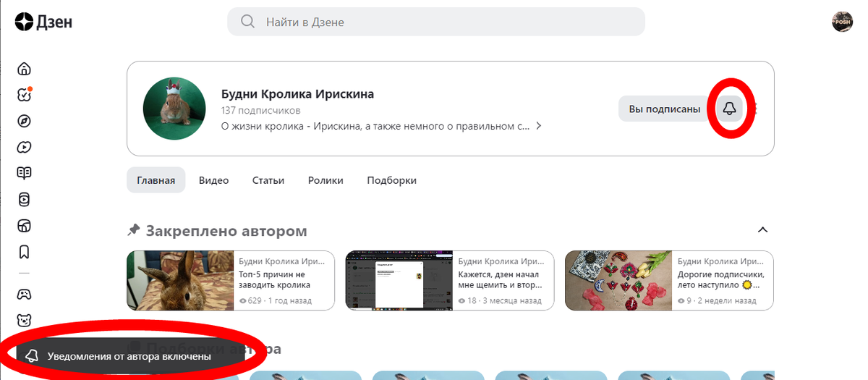Switch to the Статьи tab
This screenshot has height=380, width=868.
tap(268, 180)
